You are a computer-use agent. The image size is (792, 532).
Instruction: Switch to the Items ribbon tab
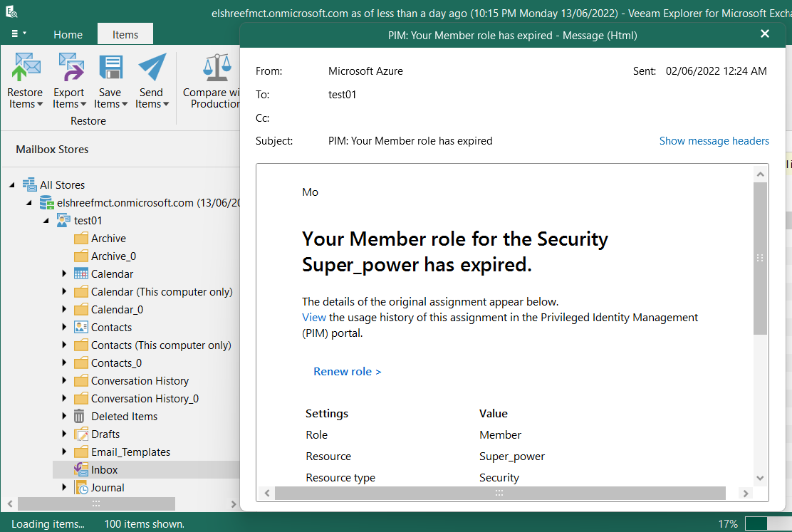(x=125, y=34)
